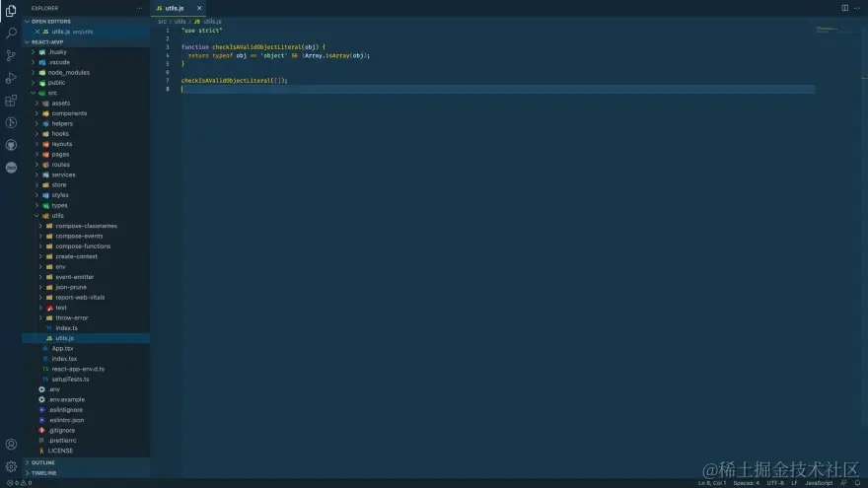This screenshot has height=488, width=868.
Task: Click Ln 8, Col 1 in status bar
Action: [712, 483]
